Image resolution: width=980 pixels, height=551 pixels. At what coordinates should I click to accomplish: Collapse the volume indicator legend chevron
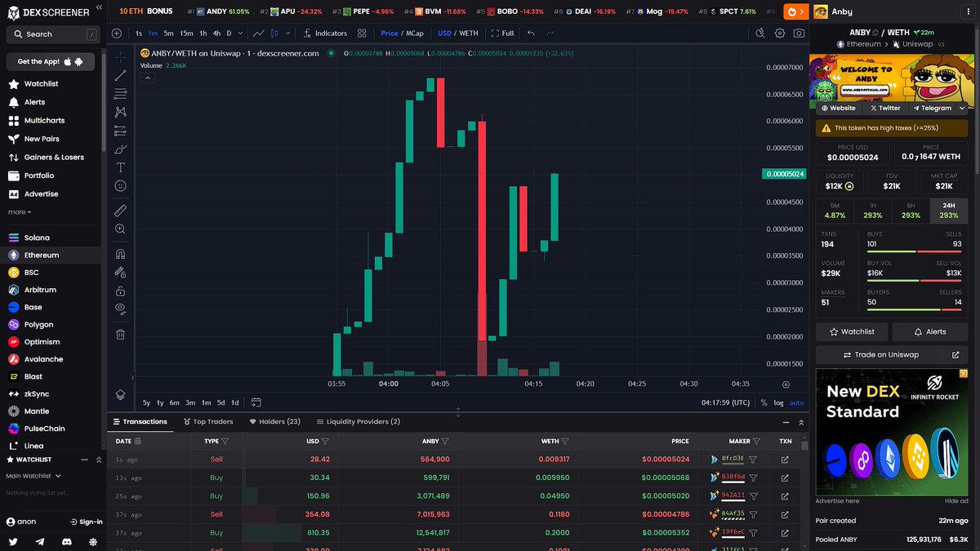148,77
